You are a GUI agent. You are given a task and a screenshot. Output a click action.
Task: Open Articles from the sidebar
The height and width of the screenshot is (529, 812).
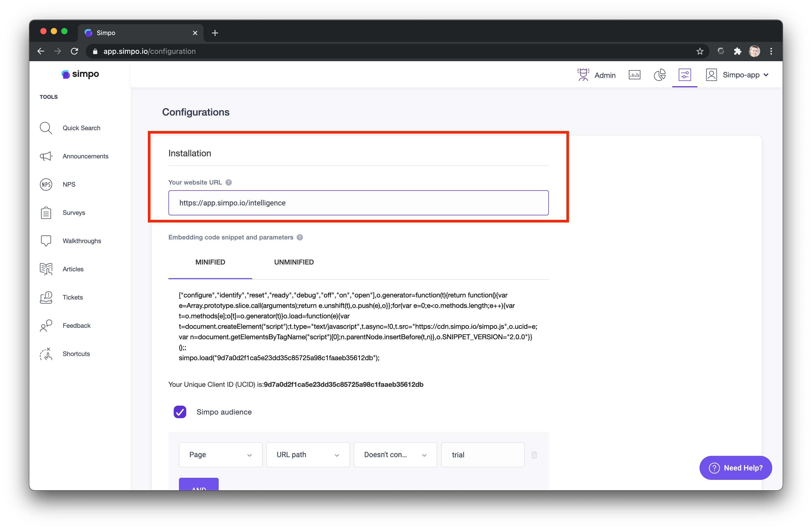pos(73,269)
